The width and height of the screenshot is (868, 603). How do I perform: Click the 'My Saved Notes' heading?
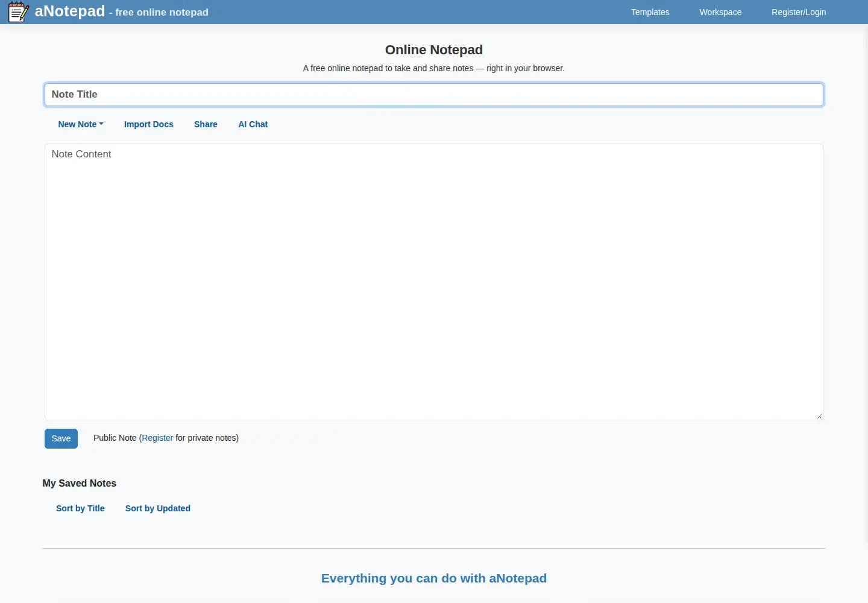[x=80, y=483]
